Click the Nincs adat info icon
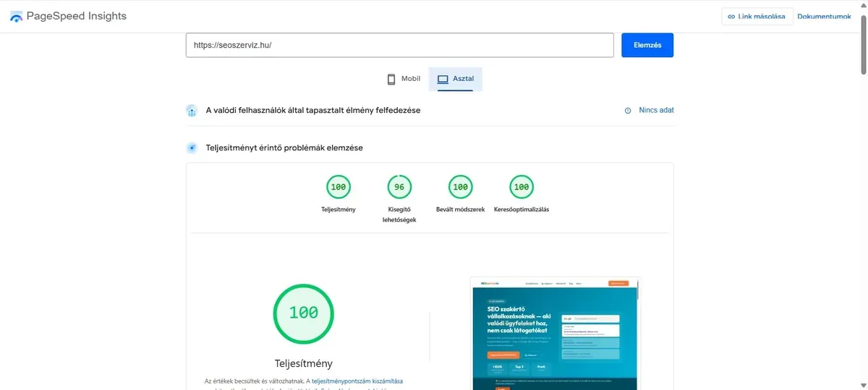 point(628,111)
